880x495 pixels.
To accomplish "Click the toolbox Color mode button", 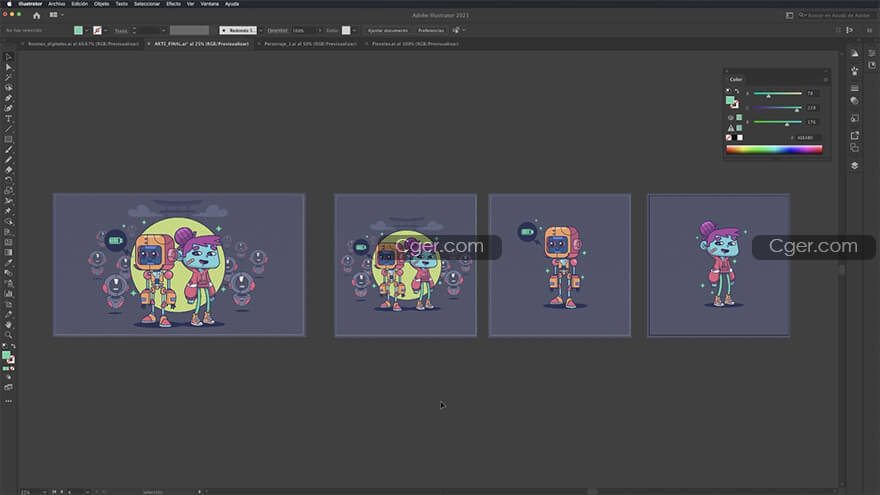I will [5, 369].
